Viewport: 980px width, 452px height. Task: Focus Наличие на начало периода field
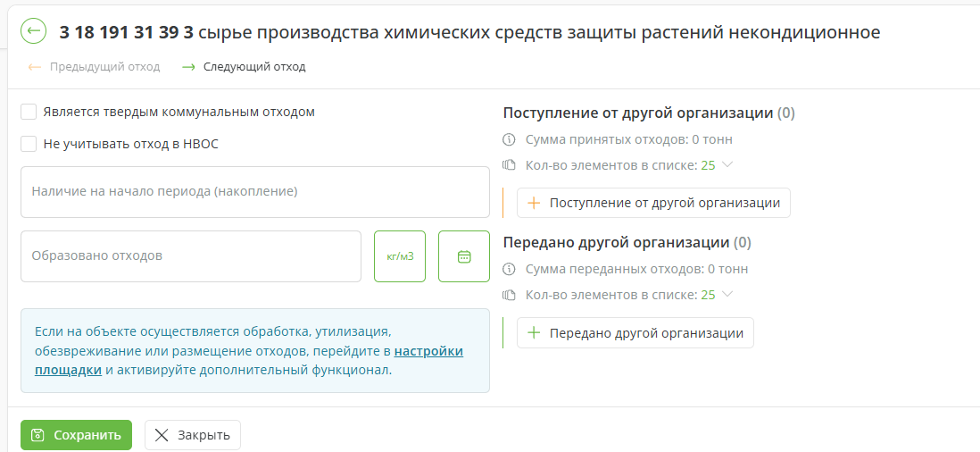click(x=255, y=192)
